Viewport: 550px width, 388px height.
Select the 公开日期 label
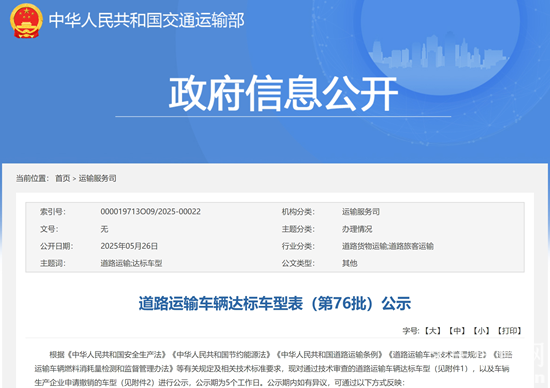pyautogui.click(x=56, y=246)
